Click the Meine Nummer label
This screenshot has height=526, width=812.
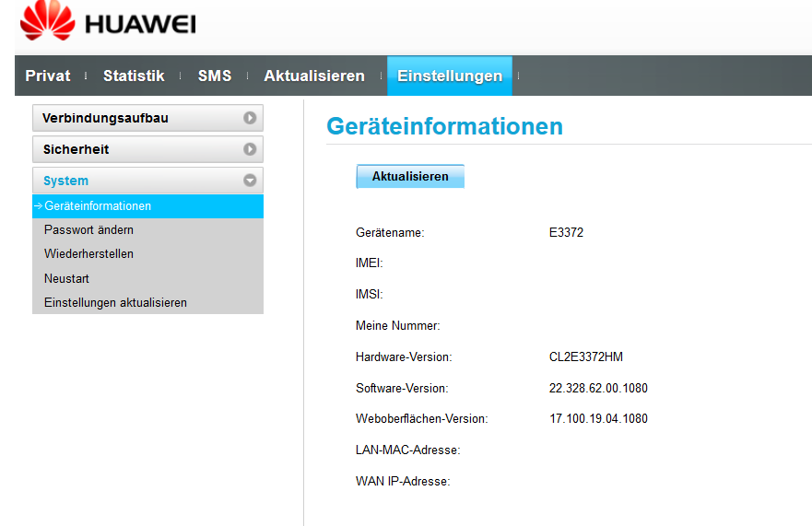point(398,326)
